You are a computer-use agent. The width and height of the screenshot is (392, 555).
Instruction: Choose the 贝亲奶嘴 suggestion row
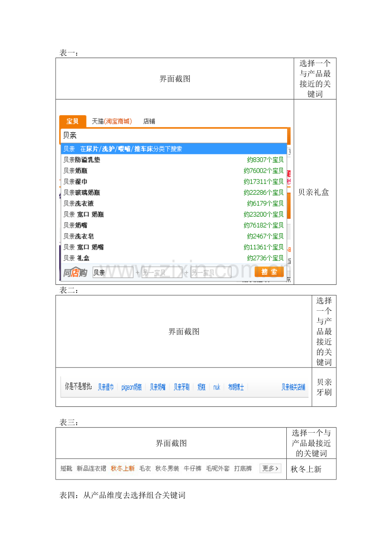click(x=174, y=225)
